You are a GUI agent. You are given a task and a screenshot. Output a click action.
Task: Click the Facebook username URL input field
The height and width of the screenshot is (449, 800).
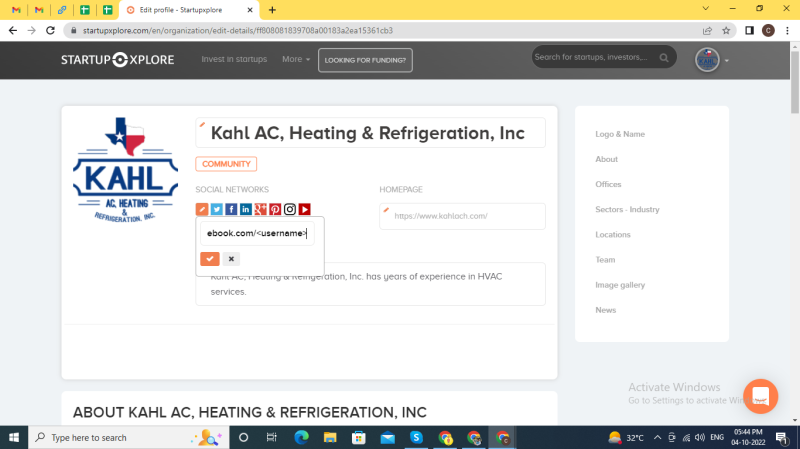(x=257, y=233)
